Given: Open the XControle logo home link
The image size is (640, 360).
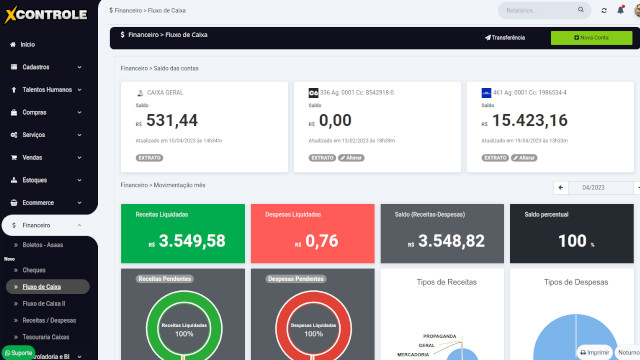Looking at the screenshot, I should [46, 15].
